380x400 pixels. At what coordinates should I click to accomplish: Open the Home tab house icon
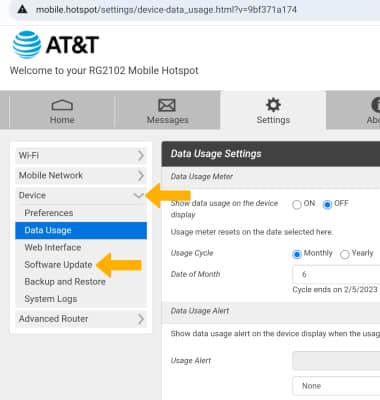[62, 105]
